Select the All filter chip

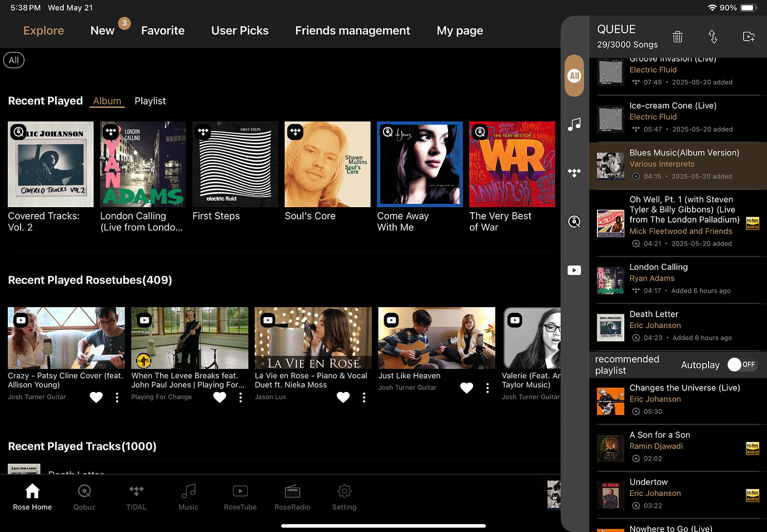point(14,60)
